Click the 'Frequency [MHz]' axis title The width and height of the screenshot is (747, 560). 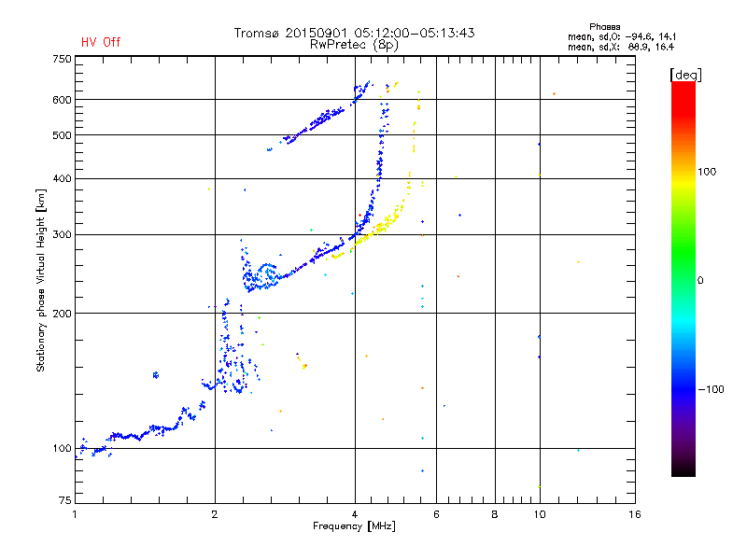coord(355,526)
